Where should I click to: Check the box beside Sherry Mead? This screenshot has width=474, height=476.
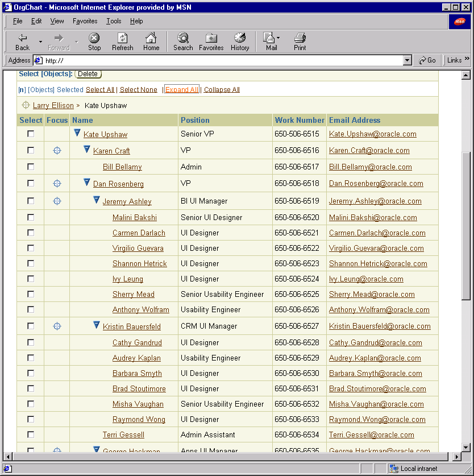31,294
